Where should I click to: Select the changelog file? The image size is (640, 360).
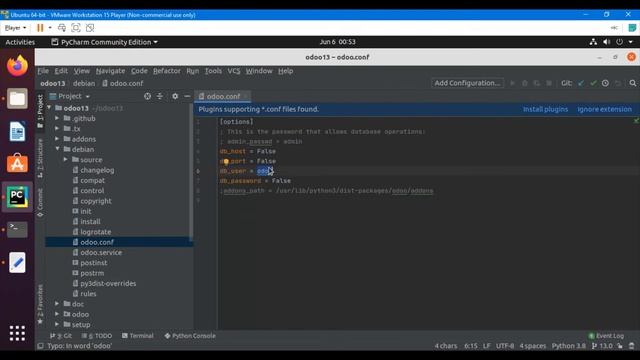pos(97,170)
